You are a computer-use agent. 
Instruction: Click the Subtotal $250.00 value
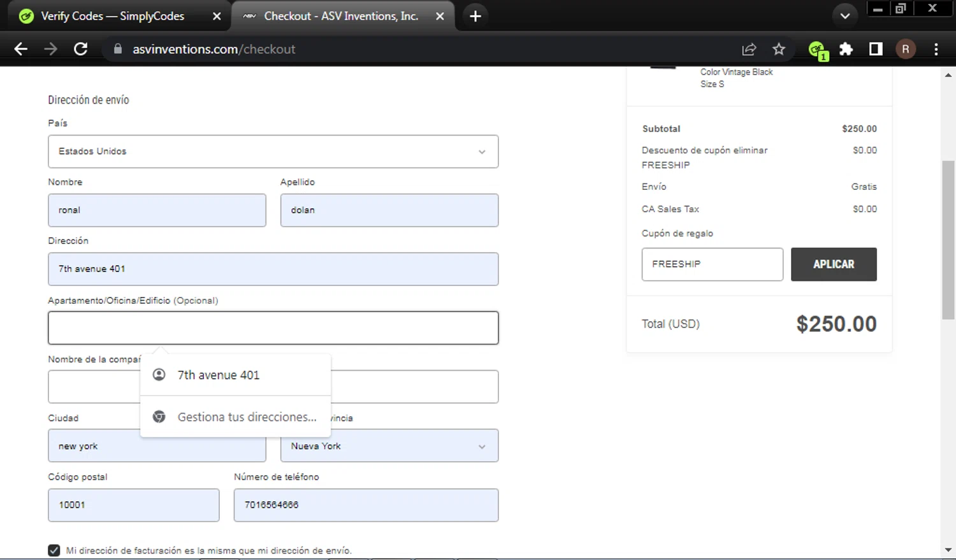pyautogui.click(x=859, y=129)
